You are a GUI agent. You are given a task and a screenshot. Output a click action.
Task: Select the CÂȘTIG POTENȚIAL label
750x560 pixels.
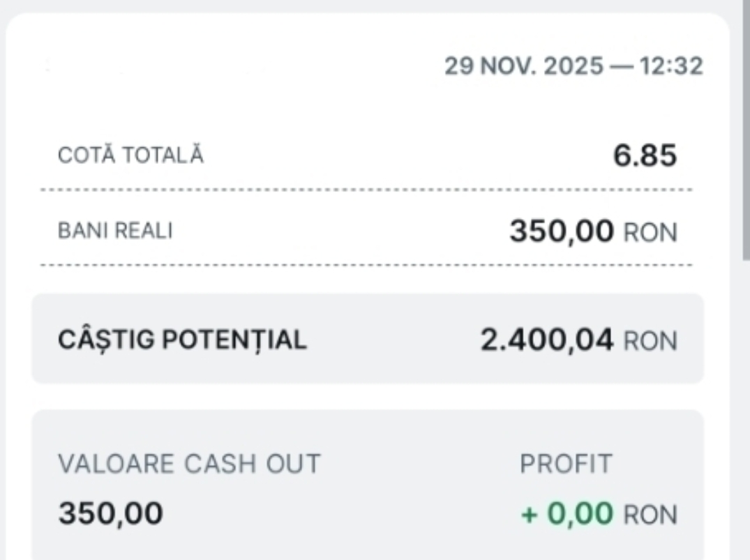[182, 340]
